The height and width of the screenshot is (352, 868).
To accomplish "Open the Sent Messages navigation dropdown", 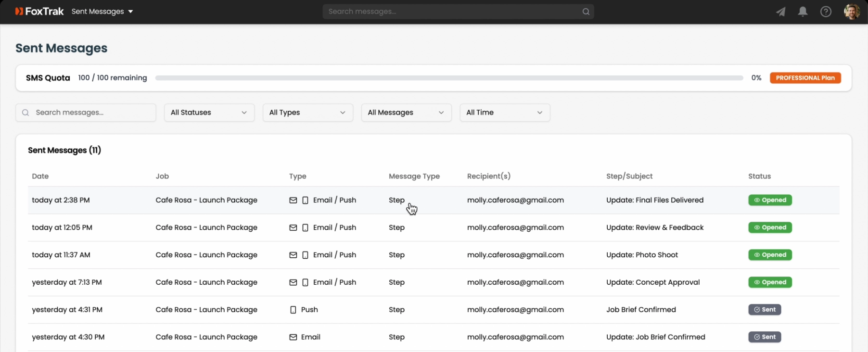I will (102, 11).
